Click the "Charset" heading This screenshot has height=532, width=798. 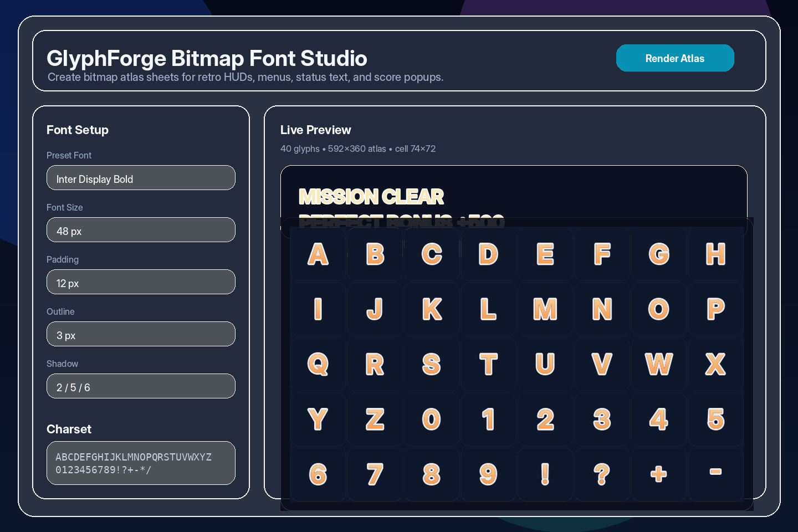(x=69, y=429)
